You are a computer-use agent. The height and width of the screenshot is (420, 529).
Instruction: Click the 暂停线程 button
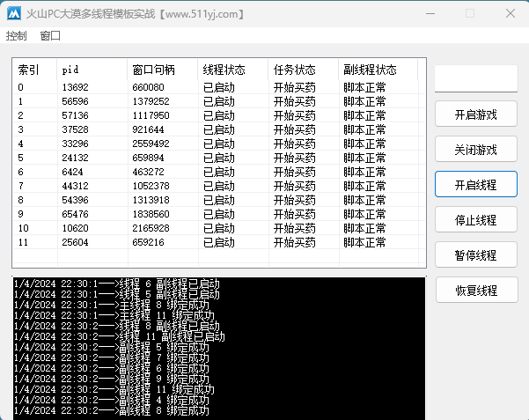click(x=475, y=254)
